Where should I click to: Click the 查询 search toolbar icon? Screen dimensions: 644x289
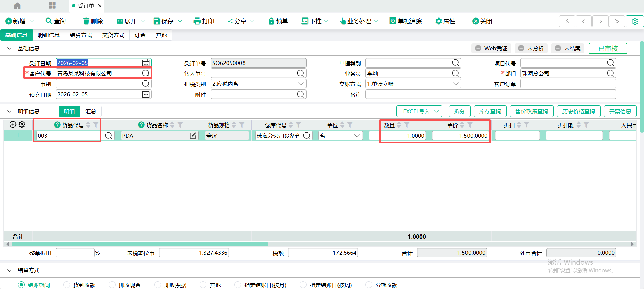tap(49, 21)
